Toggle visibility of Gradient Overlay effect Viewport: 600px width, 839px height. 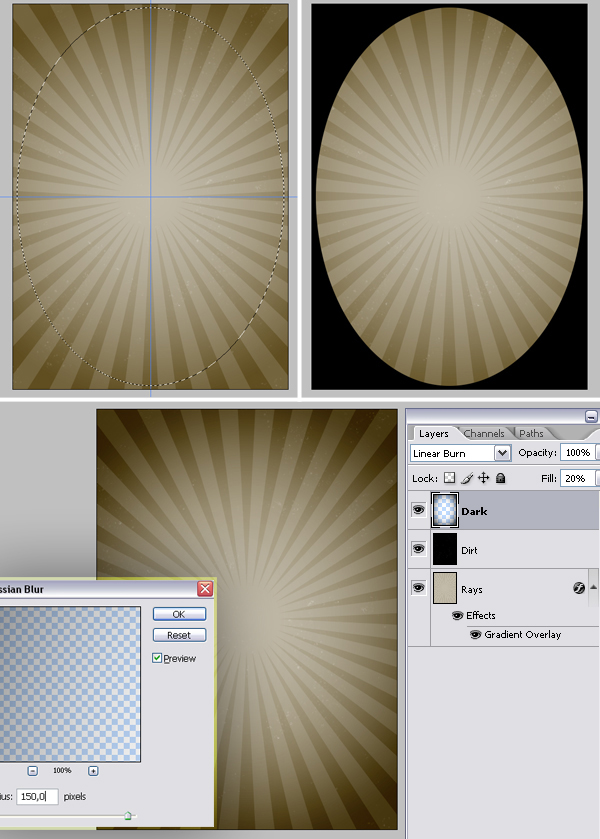click(475, 634)
